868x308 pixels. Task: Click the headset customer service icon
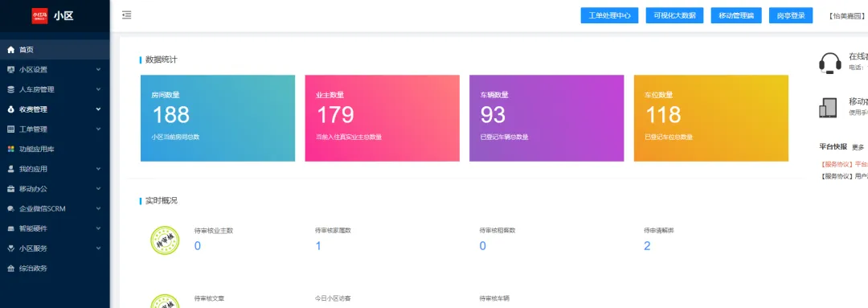pos(829,64)
